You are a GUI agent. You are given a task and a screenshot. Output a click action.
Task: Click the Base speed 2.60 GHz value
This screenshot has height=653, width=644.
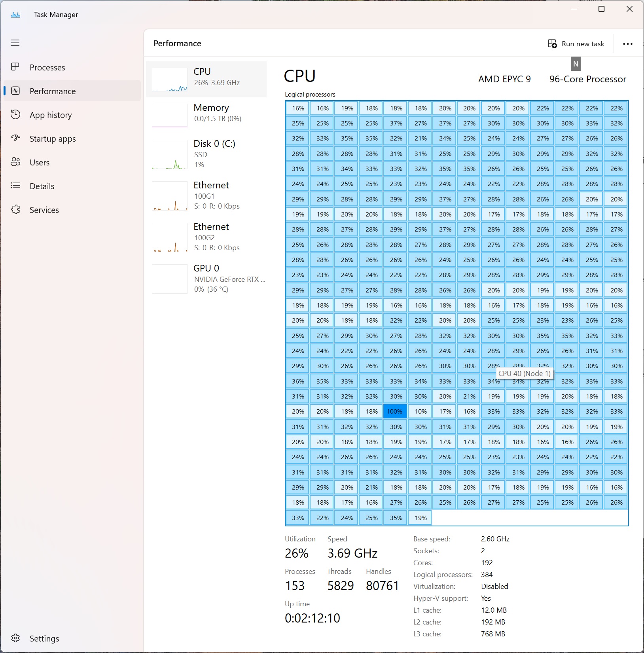tap(495, 539)
